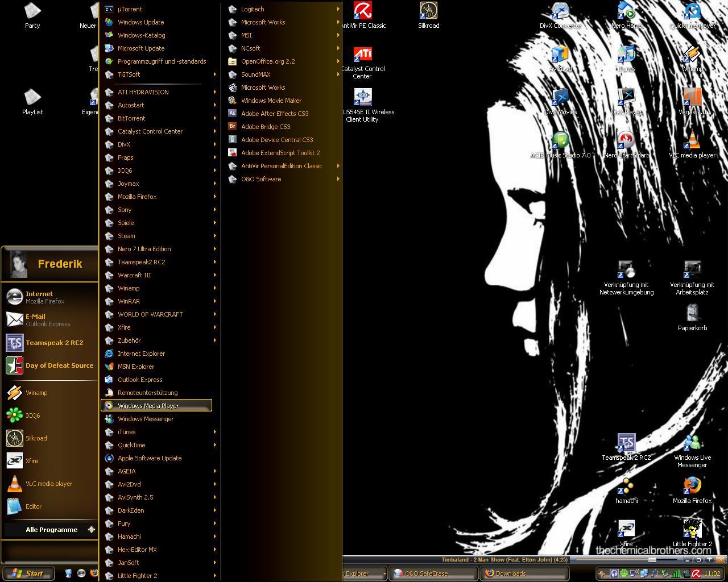Open the Explorer taskbar group dropdown arrow
This screenshot has width=728, height=582.
pos(385,573)
